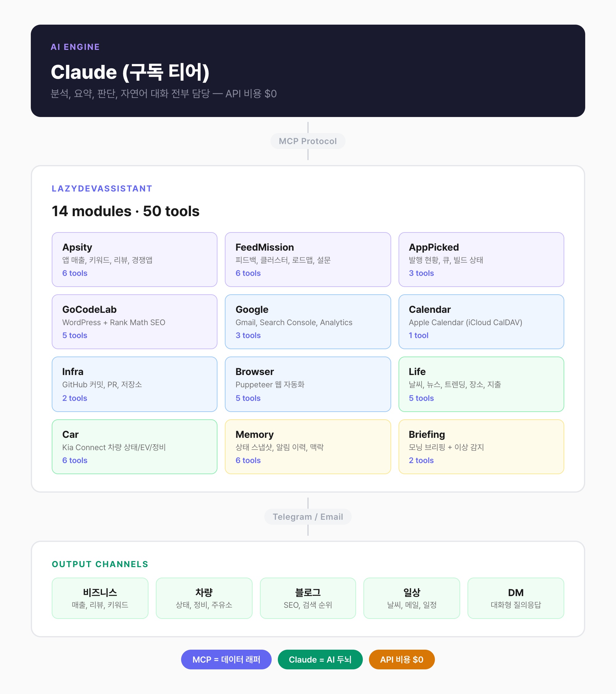Select the DM output channel

(516, 598)
